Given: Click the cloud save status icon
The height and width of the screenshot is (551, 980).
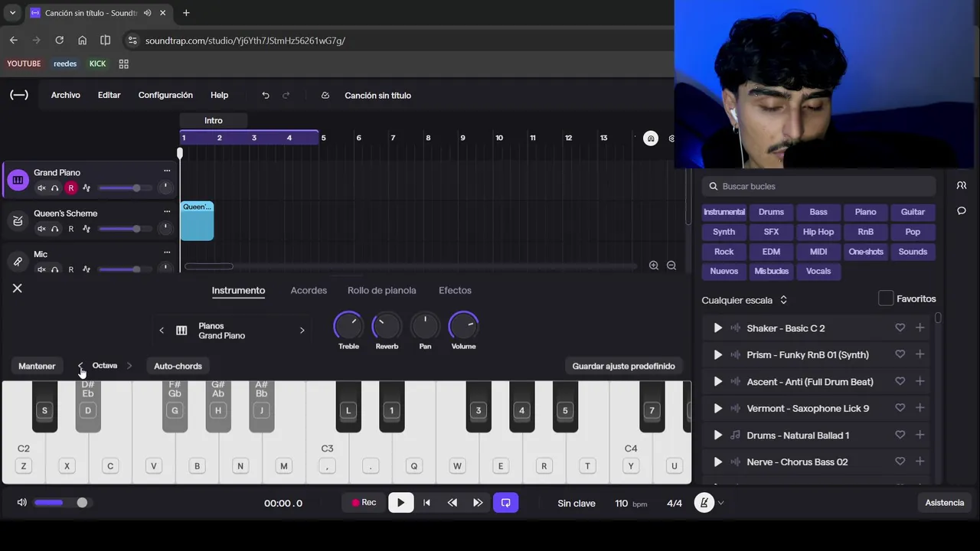Looking at the screenshot, I should [325, 96].
